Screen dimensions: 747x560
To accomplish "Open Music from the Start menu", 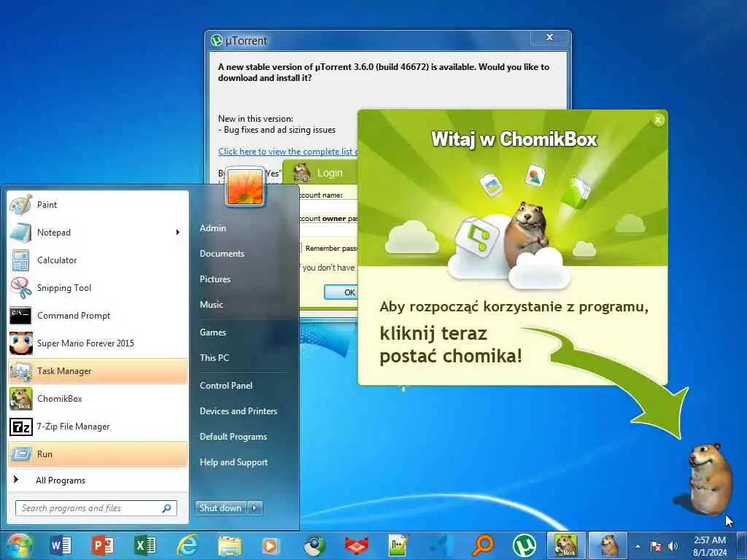I will click(212, 304).
